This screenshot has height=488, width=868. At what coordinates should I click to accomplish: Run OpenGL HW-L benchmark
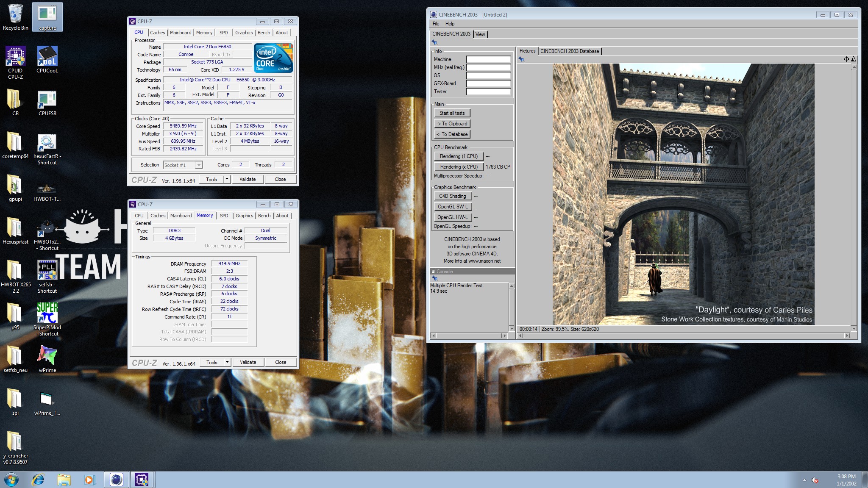452,217
